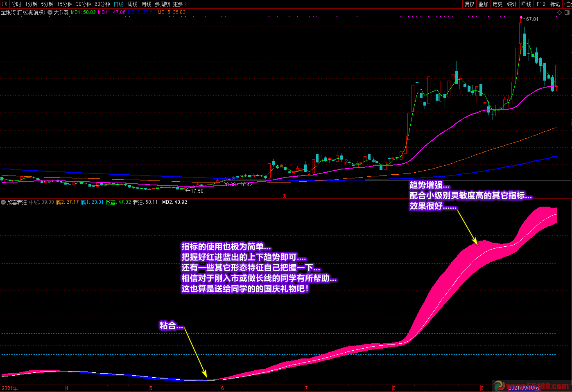Open F10 company information
The image size is (572, 392).
coord(541,4)
